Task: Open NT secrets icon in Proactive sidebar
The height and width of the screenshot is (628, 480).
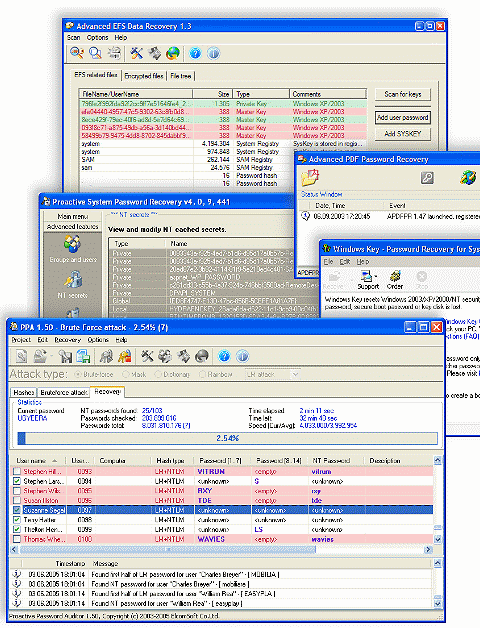Action: 73,284
